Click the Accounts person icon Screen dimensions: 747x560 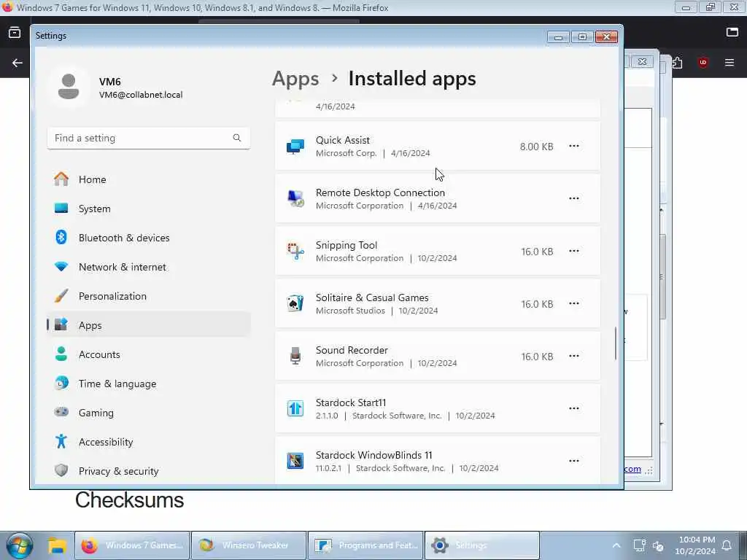[x=61, y=354]
